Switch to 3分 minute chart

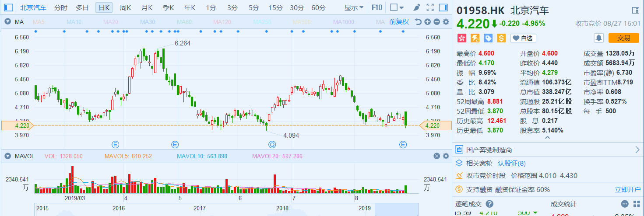click(232, 7)
